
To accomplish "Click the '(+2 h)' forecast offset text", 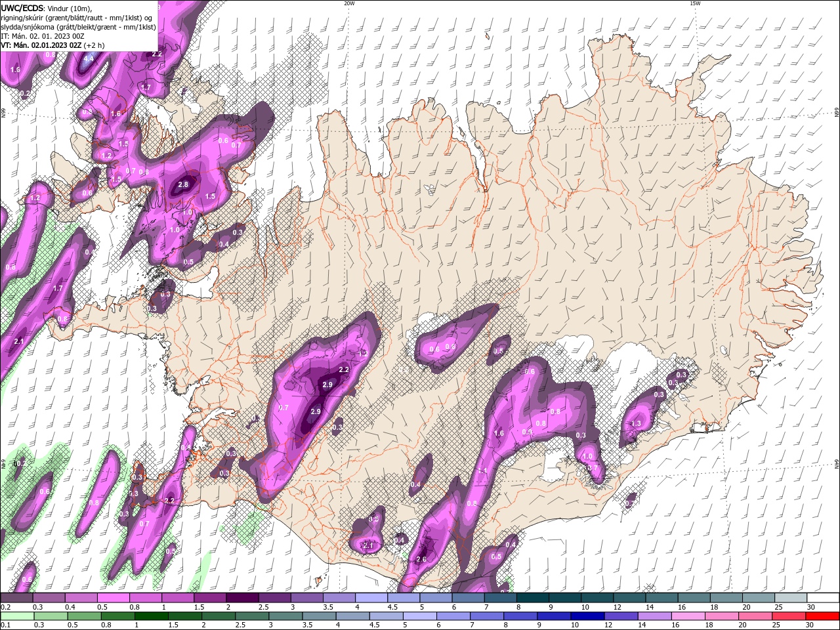I will [94, 45].
